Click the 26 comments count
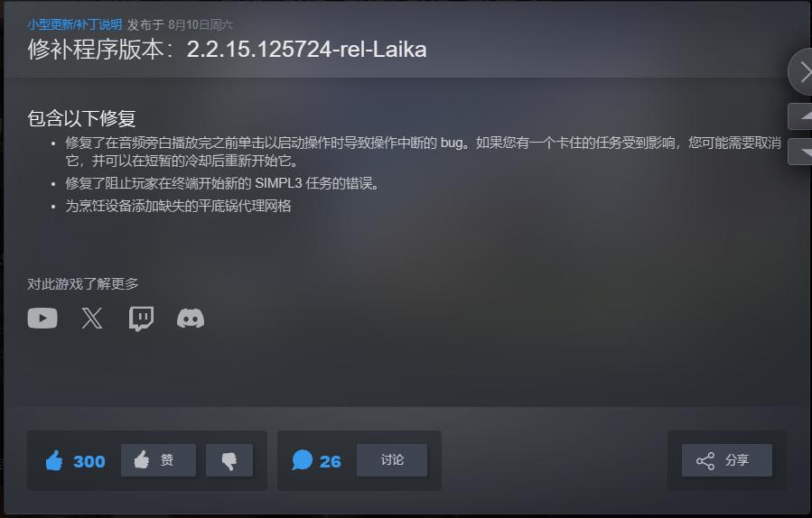 coord(330,461)
